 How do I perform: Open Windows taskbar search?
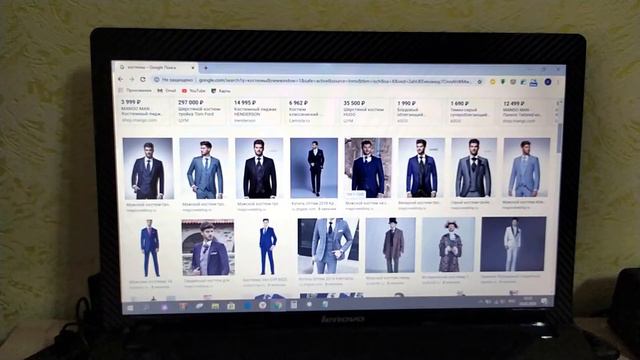coord(146,307)
